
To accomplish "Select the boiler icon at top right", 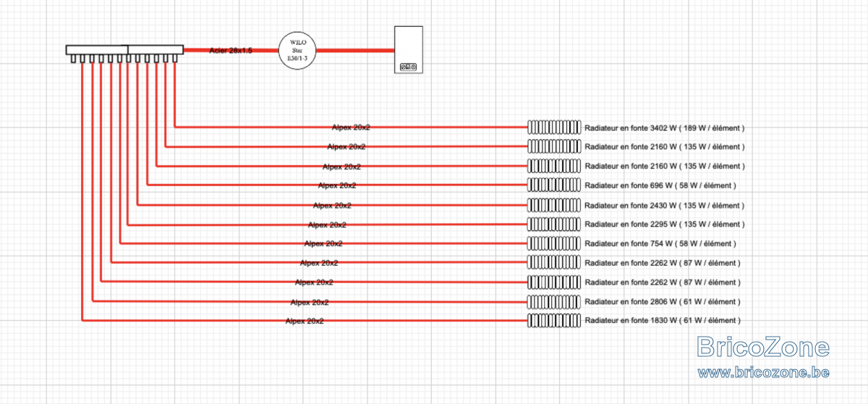I will (408, 49).
